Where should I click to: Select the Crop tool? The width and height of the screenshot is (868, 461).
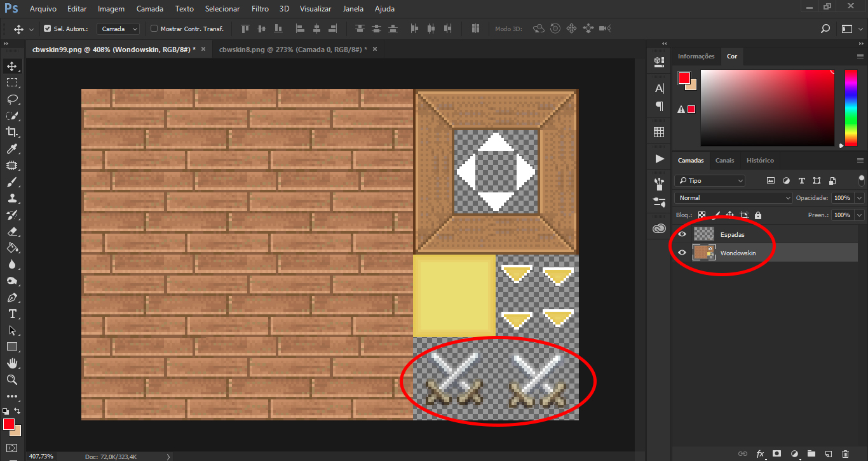pos(12,132)
